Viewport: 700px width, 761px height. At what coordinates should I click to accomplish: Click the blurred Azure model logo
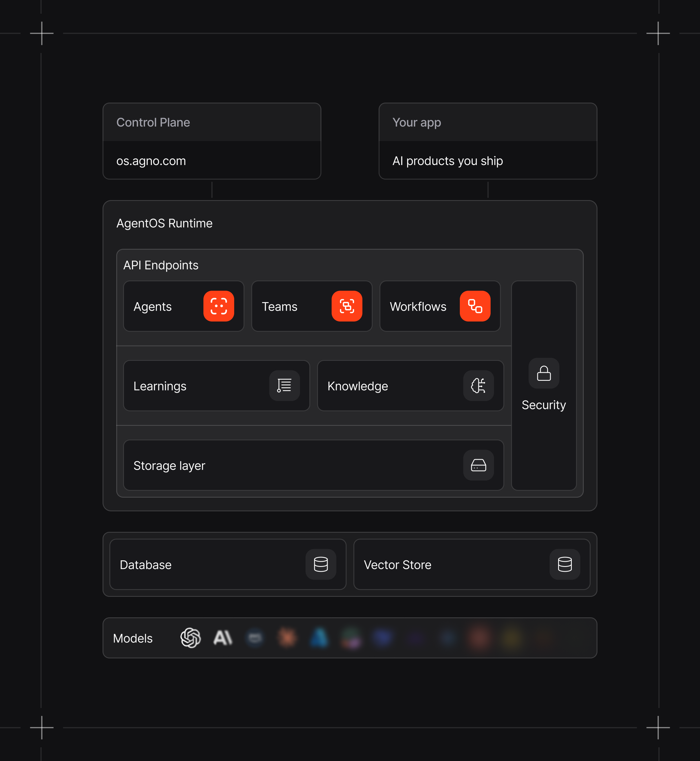320,638
